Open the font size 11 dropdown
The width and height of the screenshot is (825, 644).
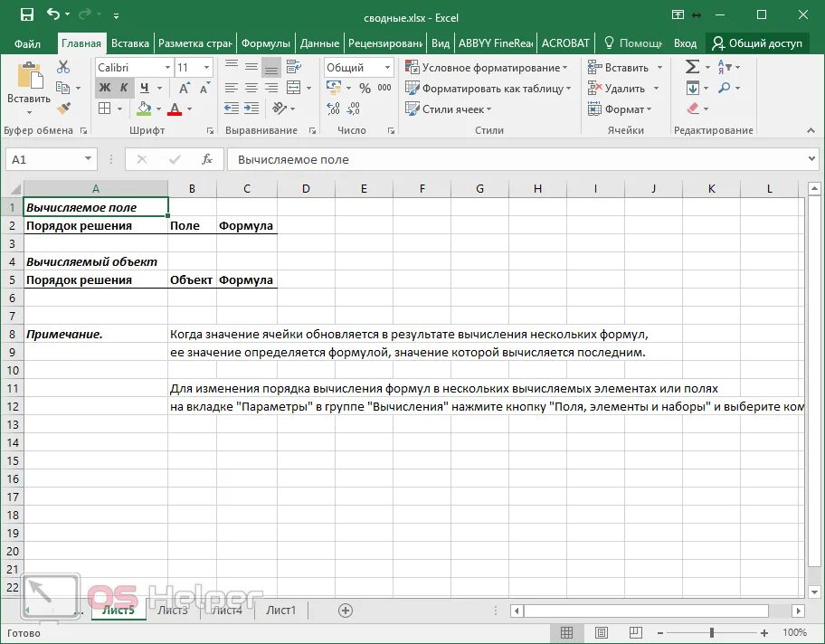(x=207, y=67)
